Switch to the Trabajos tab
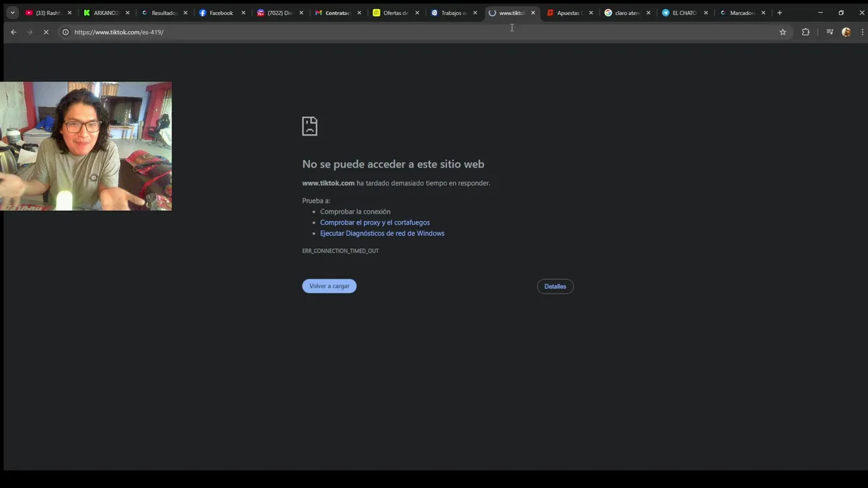 [x=452, y=13]
